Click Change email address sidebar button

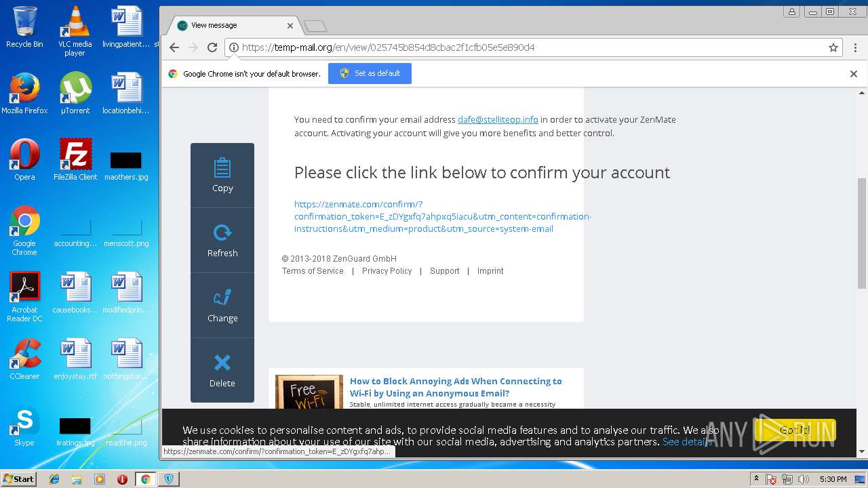click(x=222, y=306)
